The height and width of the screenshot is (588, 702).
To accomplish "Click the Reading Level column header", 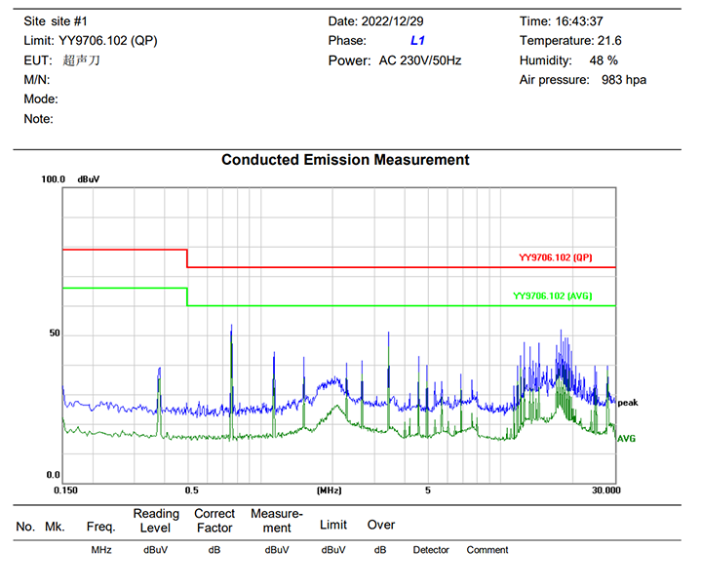I will click(156, 521).
